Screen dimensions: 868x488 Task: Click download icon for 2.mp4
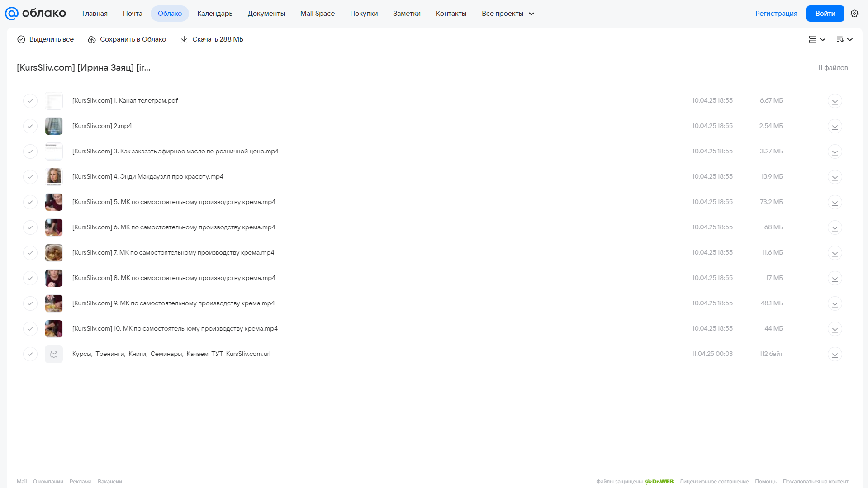[x=835, y=126]
